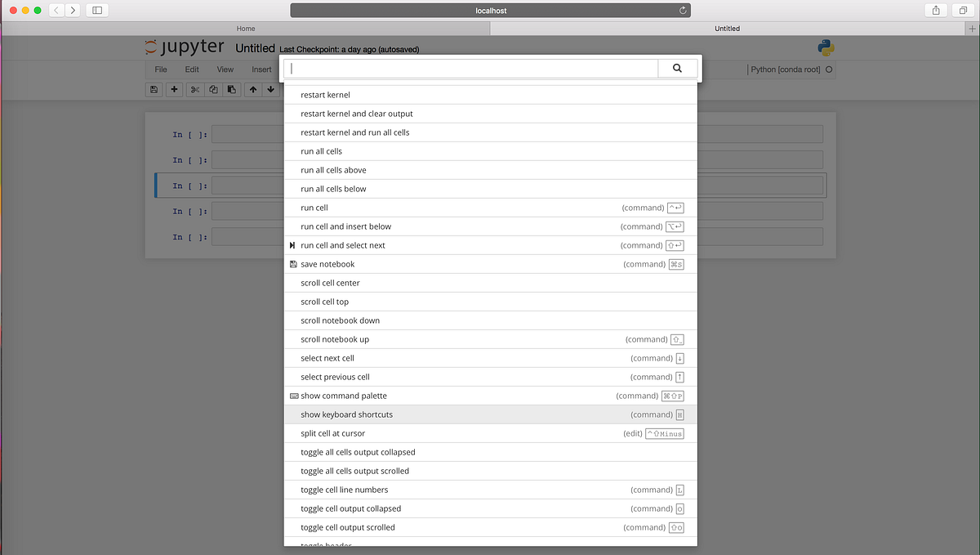This screenshot has width=980, height=555.
Task: Select 'toggle all cells output collapsed'
Action: (x=358, y=451)
